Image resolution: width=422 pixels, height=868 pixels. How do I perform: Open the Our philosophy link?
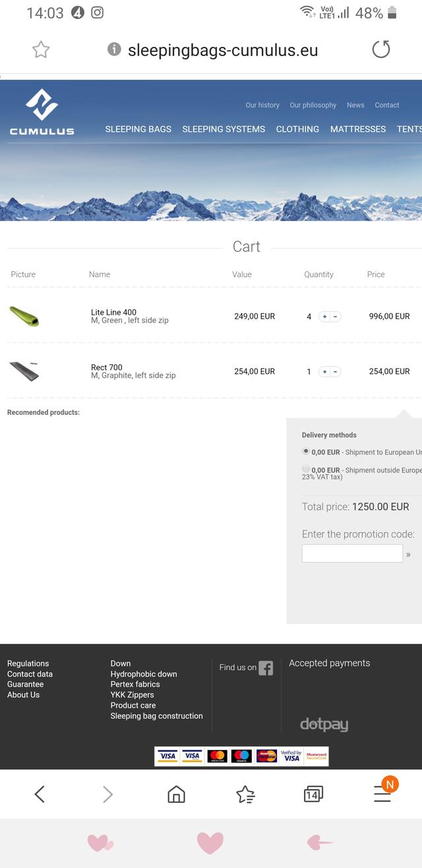(x=313, y=105)
